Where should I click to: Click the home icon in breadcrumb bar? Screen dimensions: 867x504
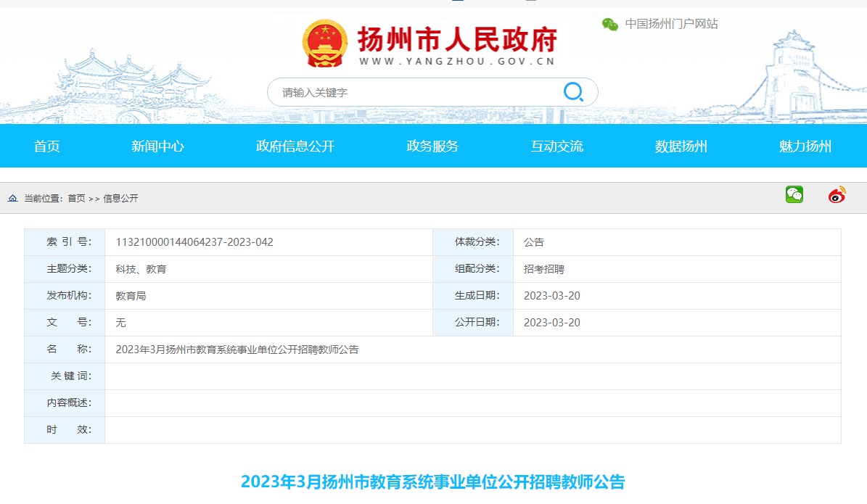[x=13, y=199]
